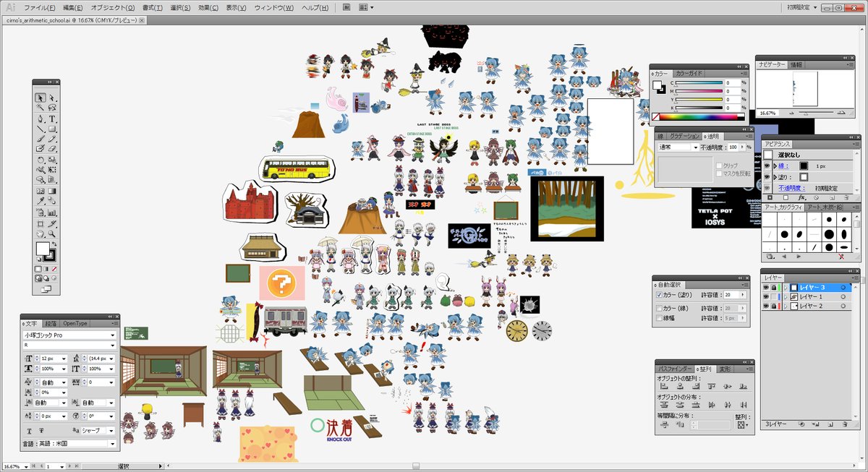
Task: Select the Zoom magnifier tool
Action: (52, 235)
